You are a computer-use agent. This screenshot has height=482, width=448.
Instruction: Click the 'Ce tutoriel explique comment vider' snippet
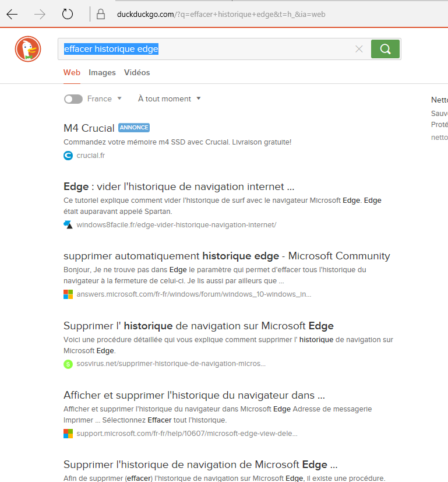223,206
